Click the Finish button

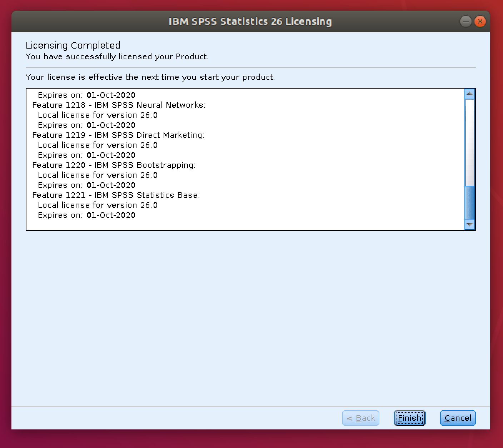point(409,418)
